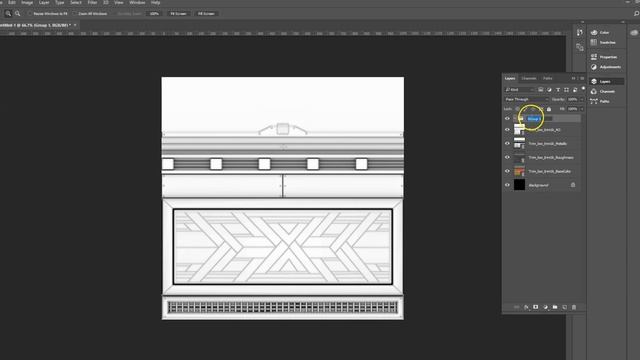Click search icon at top right
Image resolution: width=640 pixels, height=360 pixels.
(x=636, y=13)
